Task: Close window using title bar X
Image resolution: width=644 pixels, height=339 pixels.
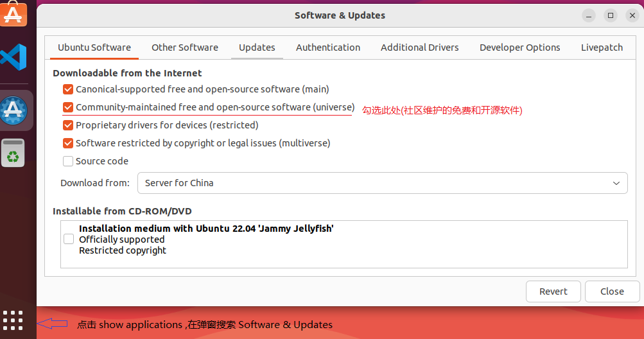Action: click(x=632, y=15)
